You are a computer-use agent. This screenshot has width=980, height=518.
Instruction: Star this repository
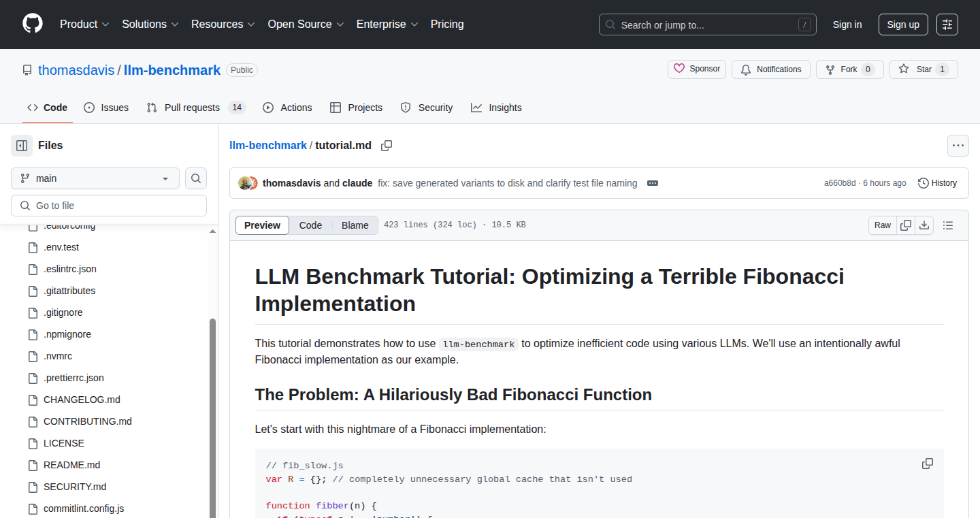coord(924,69)
